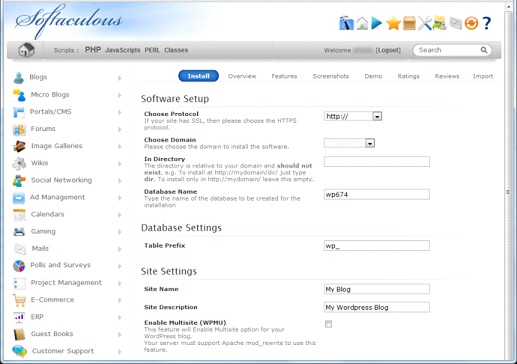Click the Gaming category icon
Image resolution: width=517 pixels, height=364 pixels.
pos(19,232)
